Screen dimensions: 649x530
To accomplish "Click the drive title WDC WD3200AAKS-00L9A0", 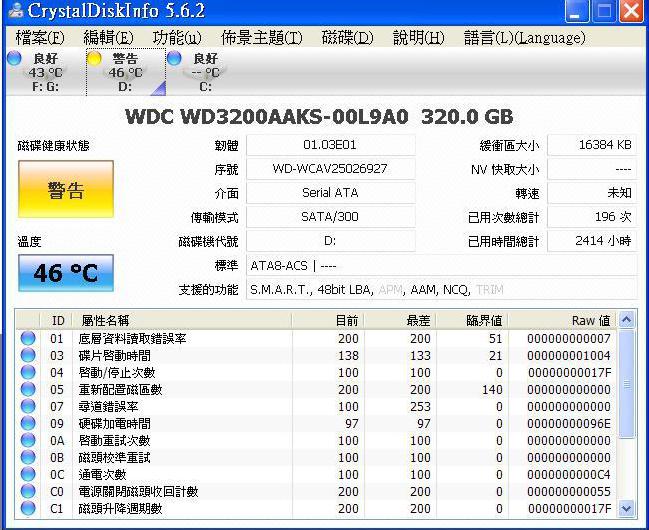I will click(267, 117).
